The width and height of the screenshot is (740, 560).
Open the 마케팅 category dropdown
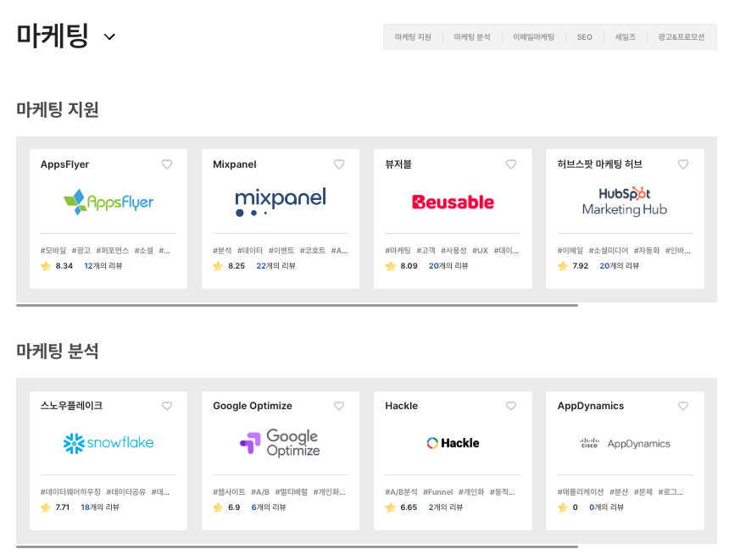pyautogui.click(x=108, y=36)
